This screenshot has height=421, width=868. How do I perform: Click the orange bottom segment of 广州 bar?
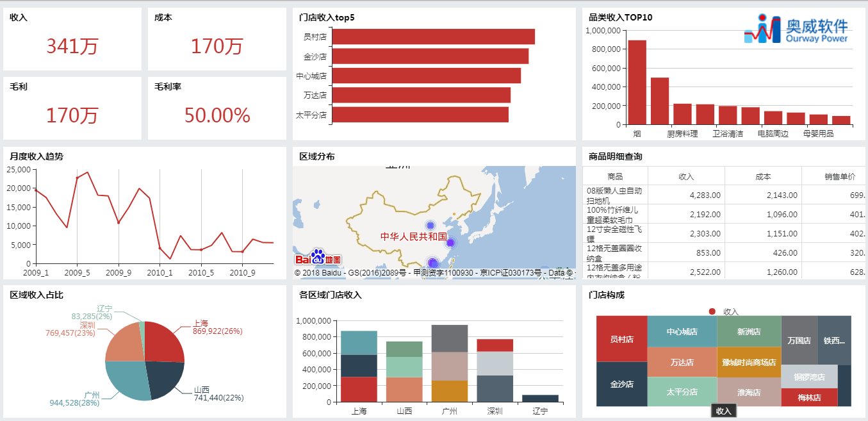(x=450, y=392)
